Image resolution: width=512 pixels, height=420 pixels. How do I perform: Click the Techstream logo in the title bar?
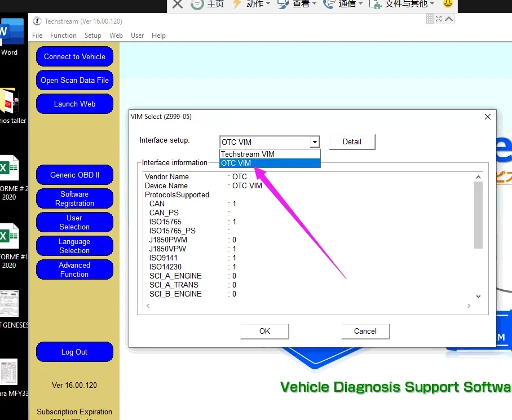pyautogui.click(x=37, y=21)
